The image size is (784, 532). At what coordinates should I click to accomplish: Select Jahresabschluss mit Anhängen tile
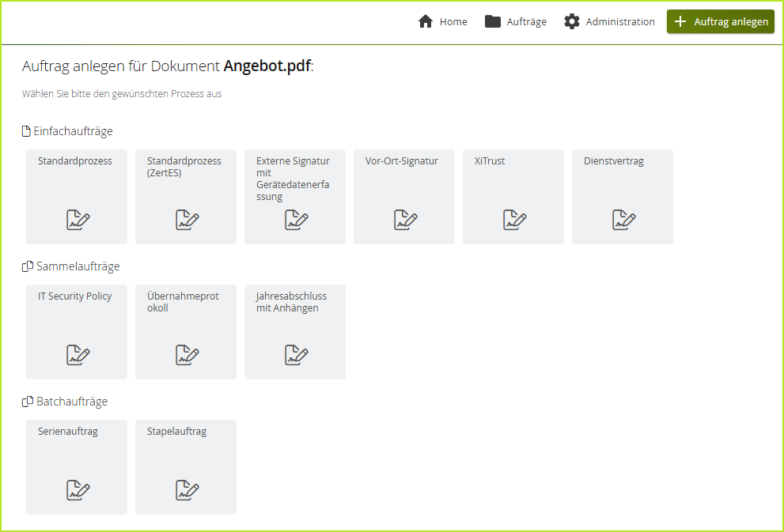pyautogui.click(x=295, y=331)
